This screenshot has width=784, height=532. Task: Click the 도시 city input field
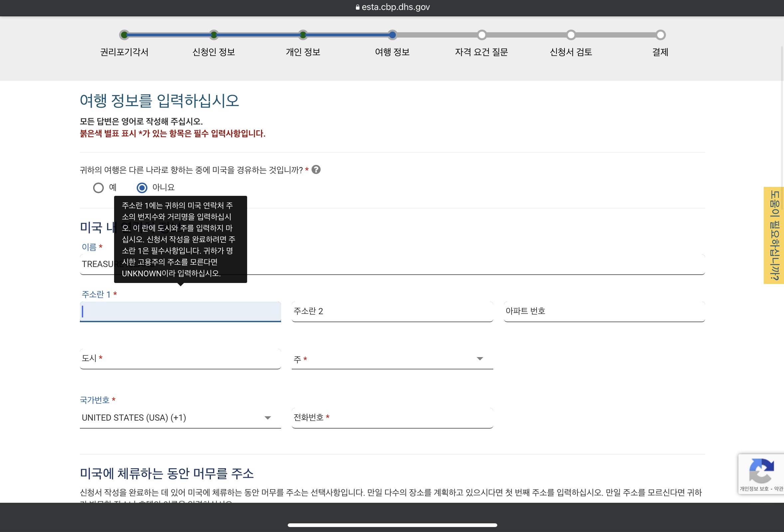[180, 358]
